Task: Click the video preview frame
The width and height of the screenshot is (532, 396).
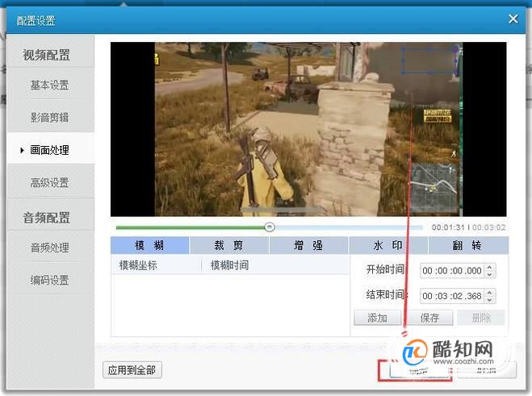Action: coord(308,129)
